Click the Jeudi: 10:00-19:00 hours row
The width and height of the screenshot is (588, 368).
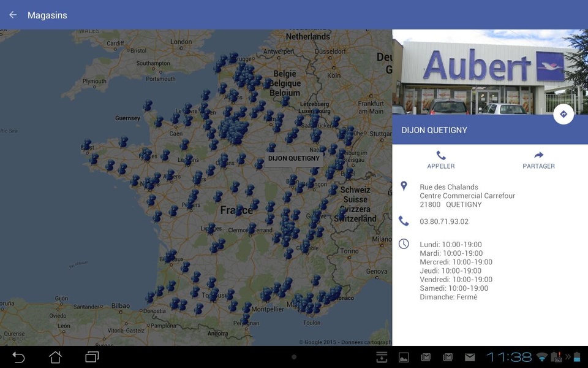point(450,270)
